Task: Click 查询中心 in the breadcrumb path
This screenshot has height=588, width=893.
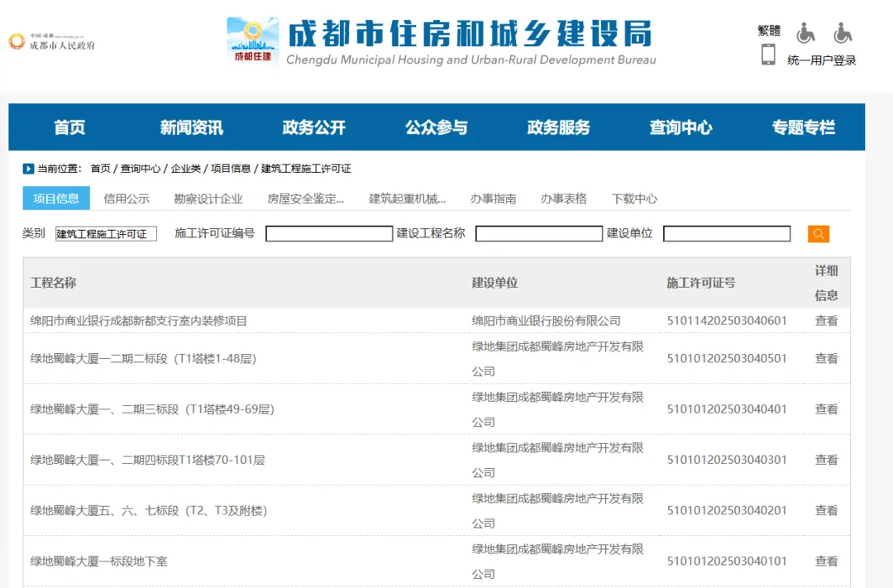Action: coord(141,169)
